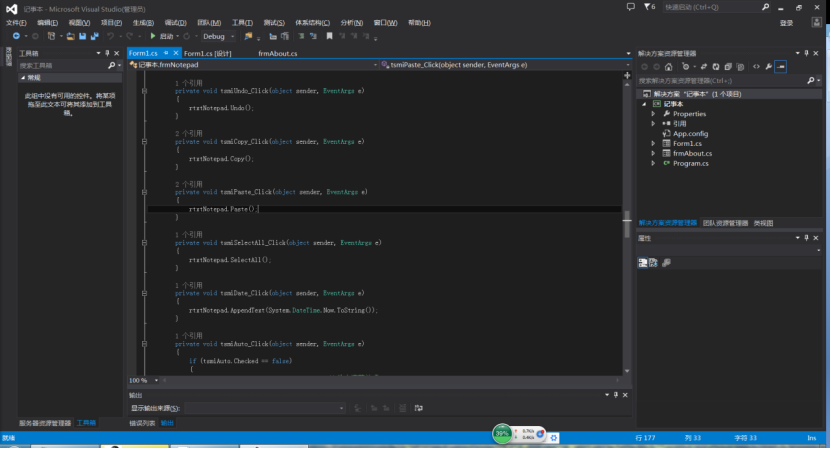This screenshot has width=831, height=449.
Task: Toggle the Preview Selected Items button
Action: click(x=781, y=67)
